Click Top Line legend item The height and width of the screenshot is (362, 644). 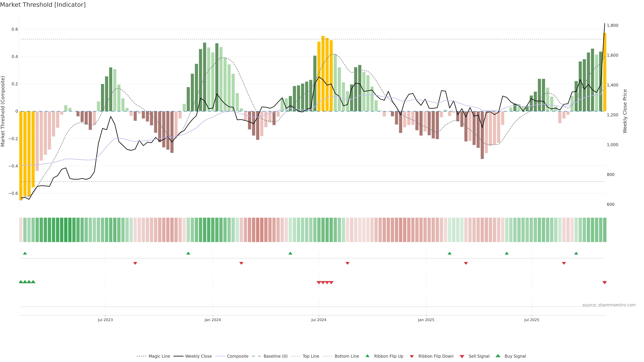(311, 356)
